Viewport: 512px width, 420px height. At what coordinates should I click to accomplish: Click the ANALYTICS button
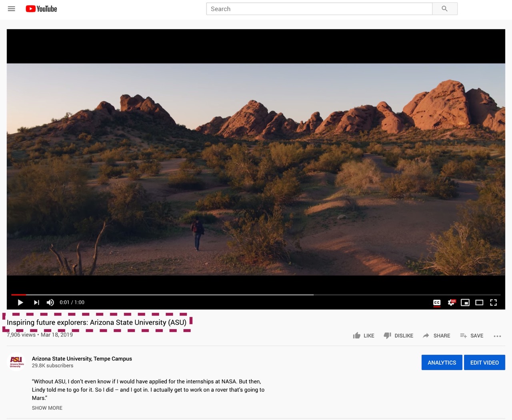pos(442,362)
